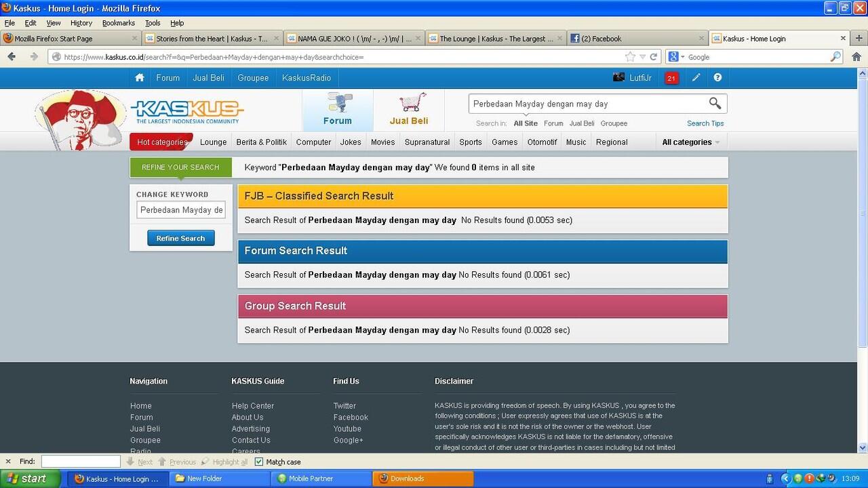Open the Regional category
This screenshot has height=488, width=868.
click(x=612, y=142)
